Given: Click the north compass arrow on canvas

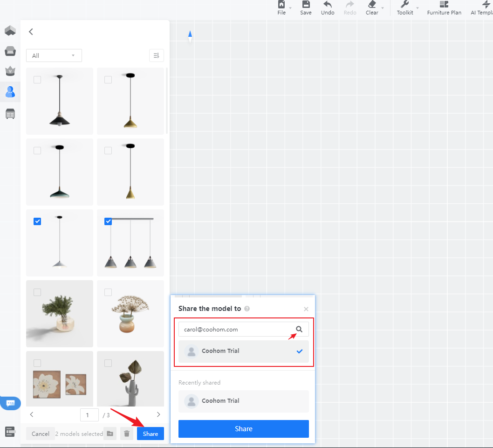Looking at the screenshot, I should coord(190,36).
